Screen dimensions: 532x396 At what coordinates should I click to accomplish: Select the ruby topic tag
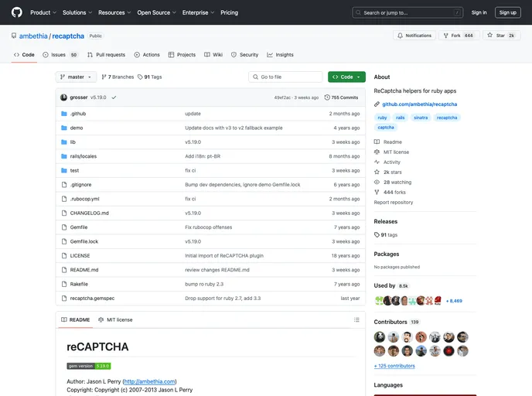tap(382, 118)
